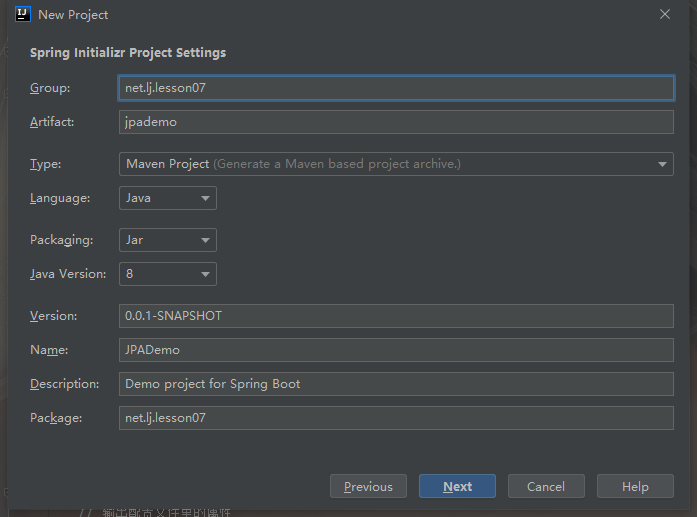Click the Version label
Viewport: 697px width, 517px height.
53,316
